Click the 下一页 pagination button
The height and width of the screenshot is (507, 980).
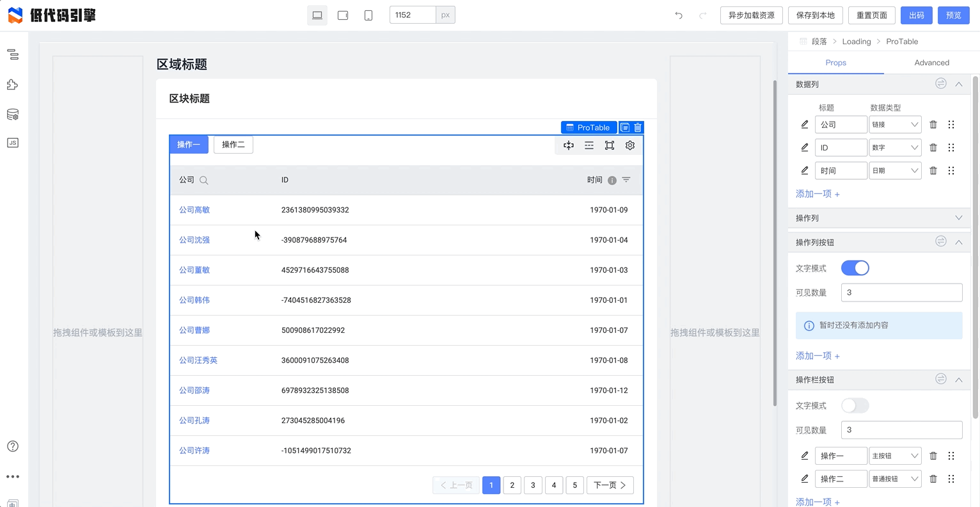click(610, 485)
